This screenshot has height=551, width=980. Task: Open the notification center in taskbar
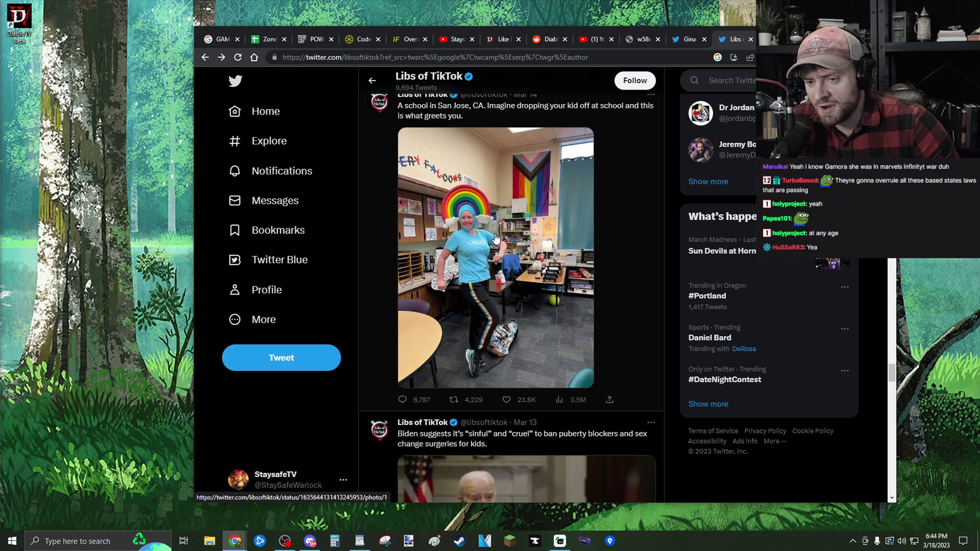963,541
